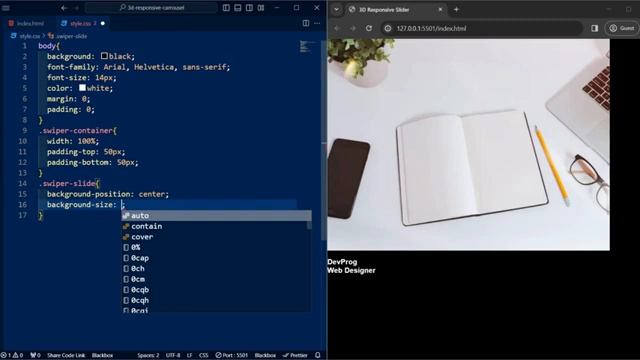Pick the 0cqh suggestion
The height and width of the screenshot is (360, 640).
click(x=216, y=300)
